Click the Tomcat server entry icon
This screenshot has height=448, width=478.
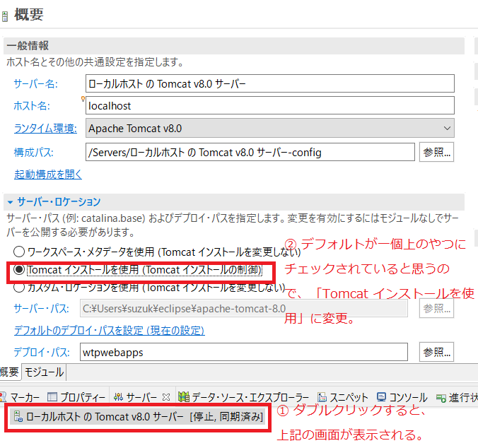[x=18, y=416]
